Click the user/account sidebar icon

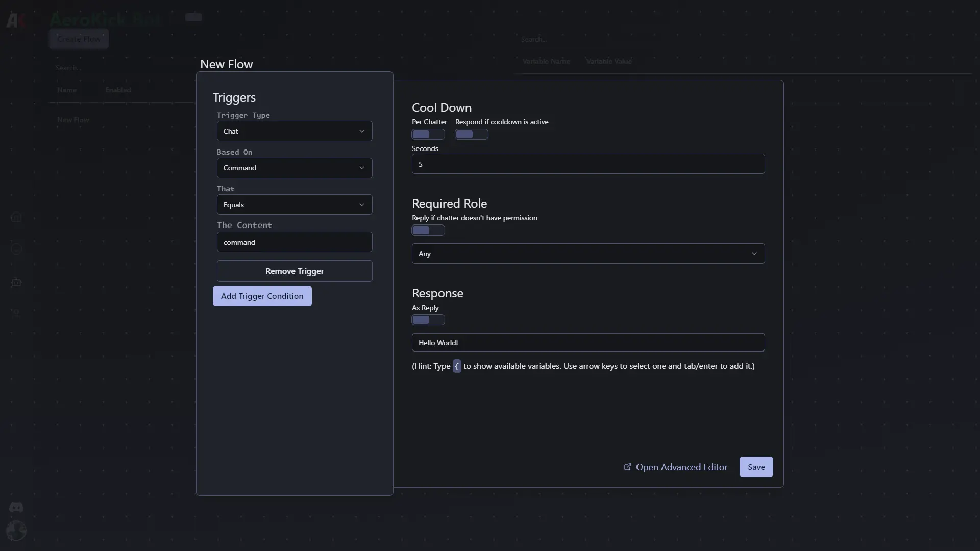click(x=16, y=532)
